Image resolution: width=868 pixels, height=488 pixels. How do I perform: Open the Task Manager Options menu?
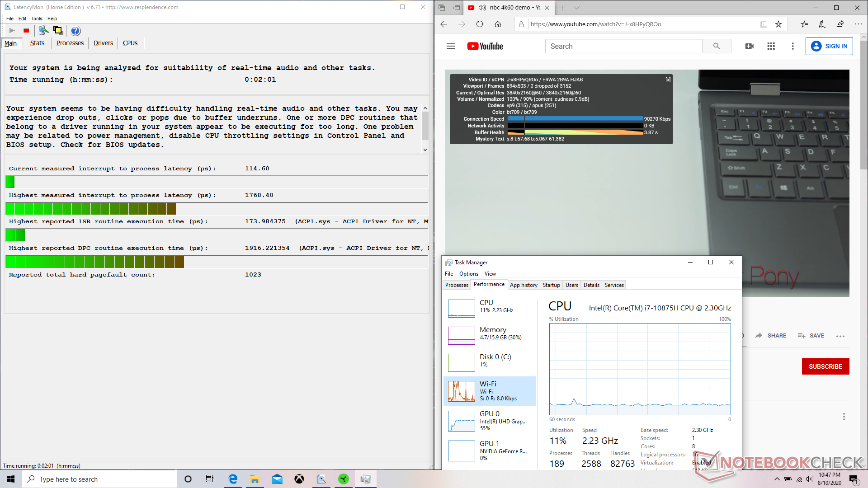tap(468, 274)
